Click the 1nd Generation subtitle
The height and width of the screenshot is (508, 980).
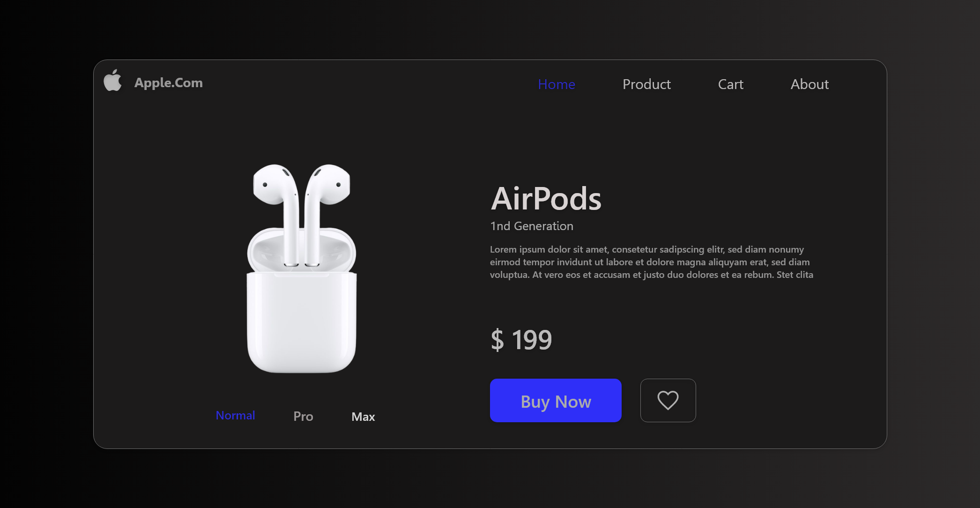(532, 226)
